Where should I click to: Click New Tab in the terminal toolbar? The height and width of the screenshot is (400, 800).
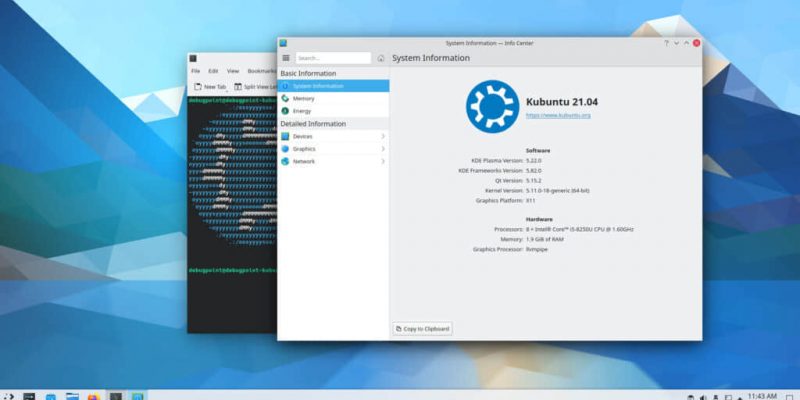(210, 87)
